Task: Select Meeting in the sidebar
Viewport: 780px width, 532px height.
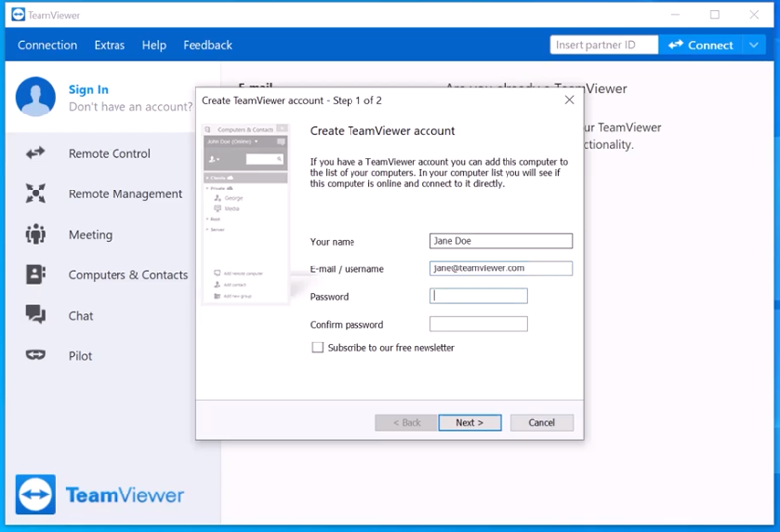Action: 91,235
